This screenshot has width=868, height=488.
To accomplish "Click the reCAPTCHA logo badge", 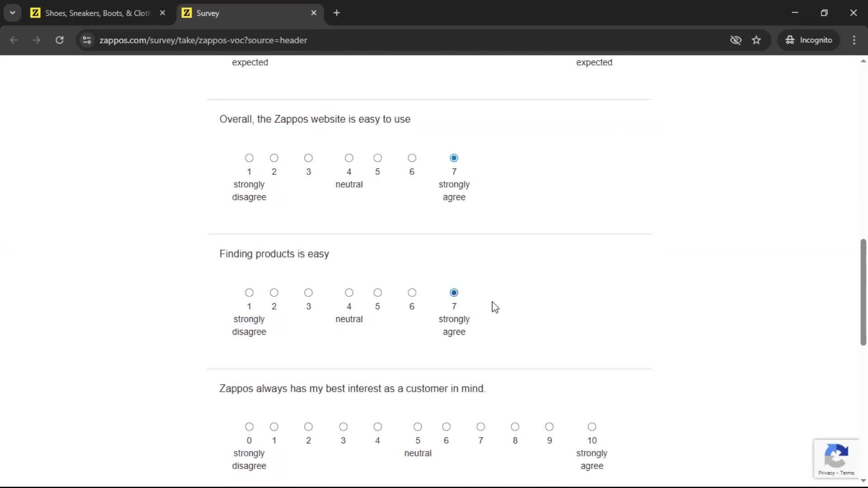I will click(x=836, y=455).
